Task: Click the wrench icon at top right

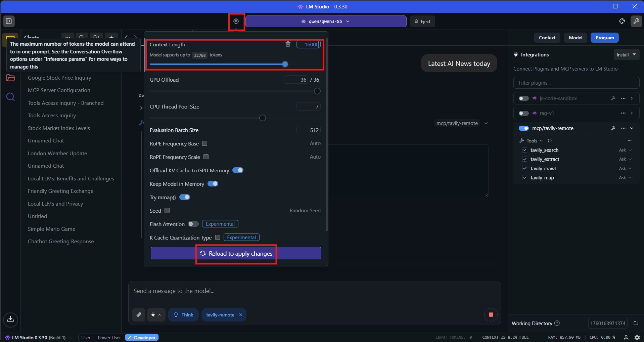Action: point(636,21)
